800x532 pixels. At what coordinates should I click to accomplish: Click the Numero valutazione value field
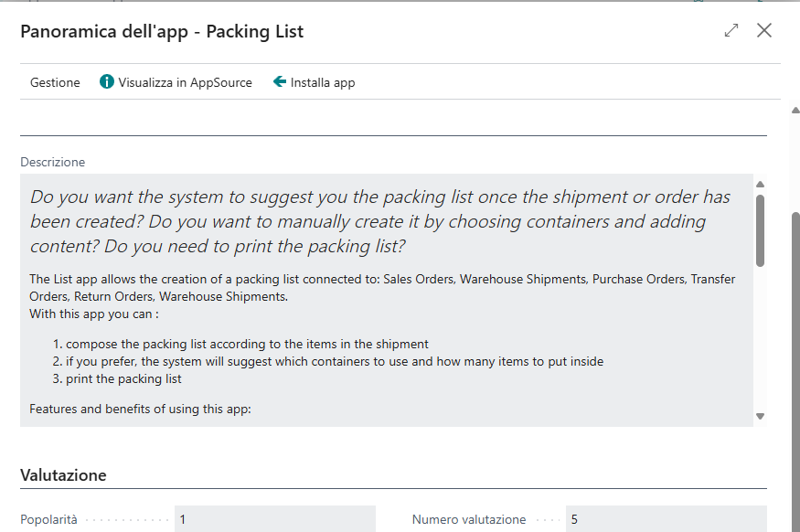point(666,519)
